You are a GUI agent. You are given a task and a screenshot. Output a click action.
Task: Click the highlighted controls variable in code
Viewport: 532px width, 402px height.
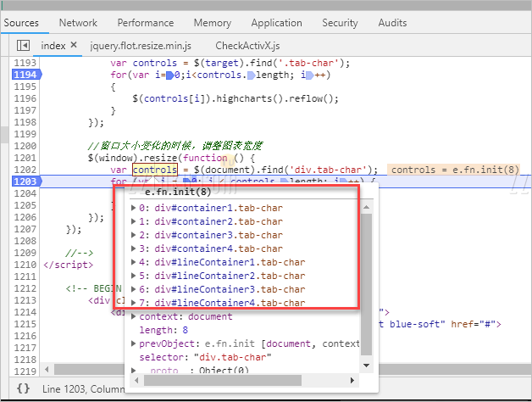(154, 170)
